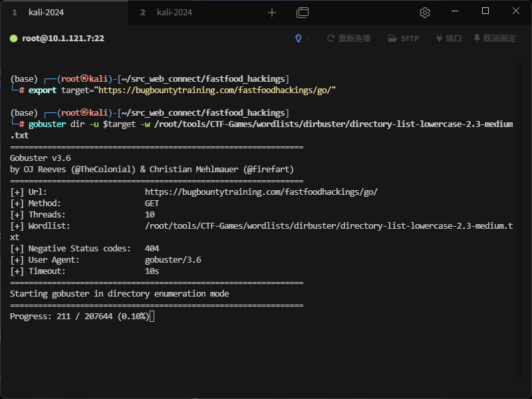This screenshot has width=532, height=399.
Task: Click the terminal cursor after the progress percentage
Action: pyautogui.click(x=152, y=317)
